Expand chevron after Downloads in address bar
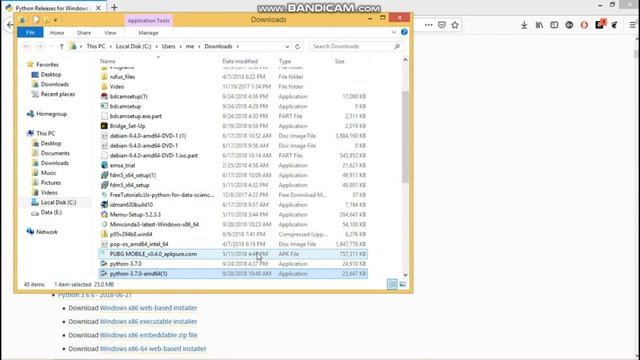 (238, 47)
